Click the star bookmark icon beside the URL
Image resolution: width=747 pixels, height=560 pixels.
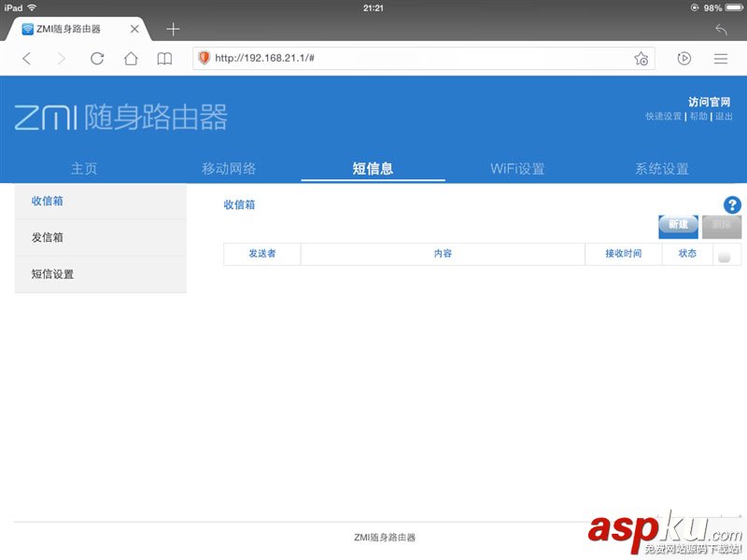[641, 58]
